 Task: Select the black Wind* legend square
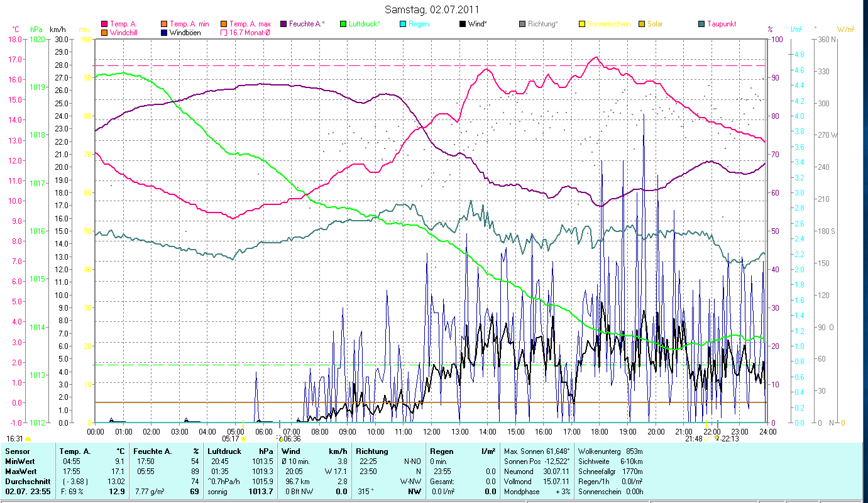point(463,24)
